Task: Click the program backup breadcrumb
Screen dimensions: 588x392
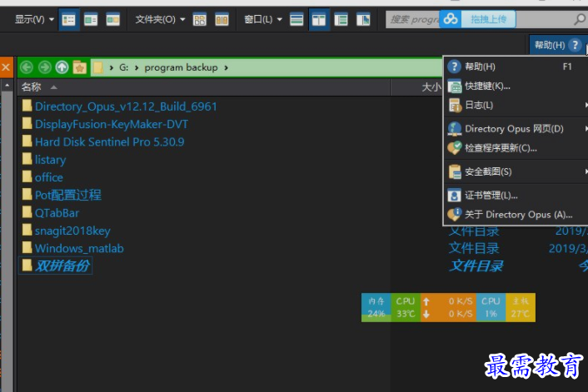Action: [x=181, y=68]
